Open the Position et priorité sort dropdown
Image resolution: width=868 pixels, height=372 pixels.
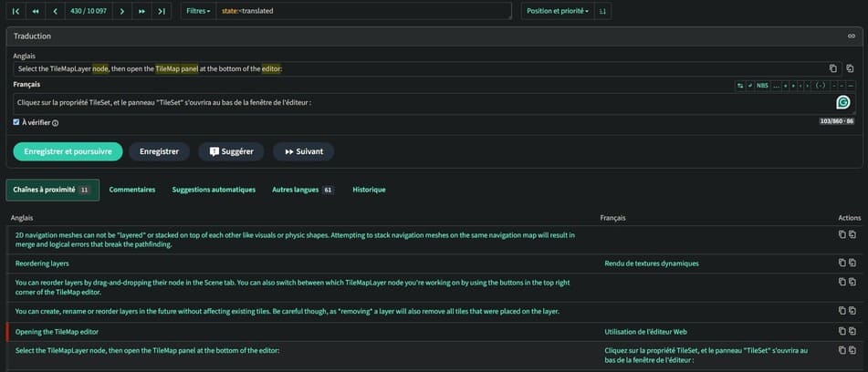tap(558, 11)
